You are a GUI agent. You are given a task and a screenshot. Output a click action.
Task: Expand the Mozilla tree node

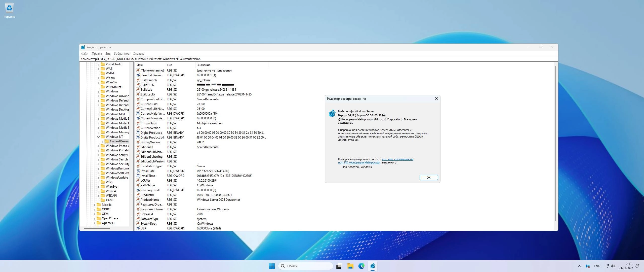click(x=94, y=205)
